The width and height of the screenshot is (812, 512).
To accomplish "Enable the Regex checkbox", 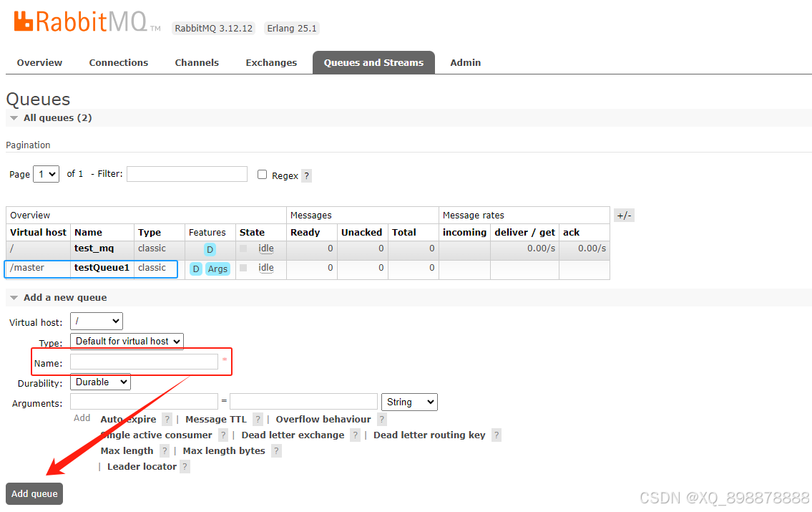I will pyautogui.click(x=262, y=175).
